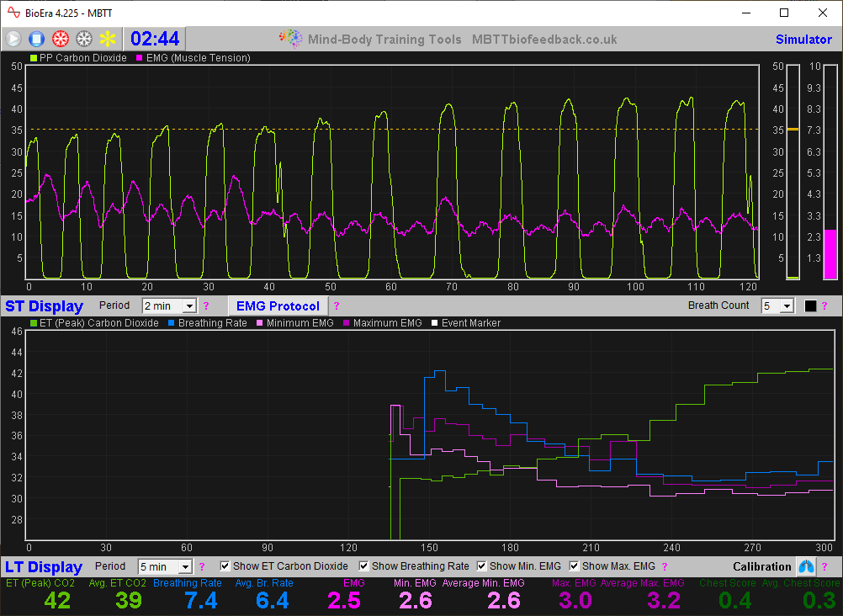The width and height of the screenshot is (843, 616).
Task: Click the blue Stop icon
Action: [34, 38]
